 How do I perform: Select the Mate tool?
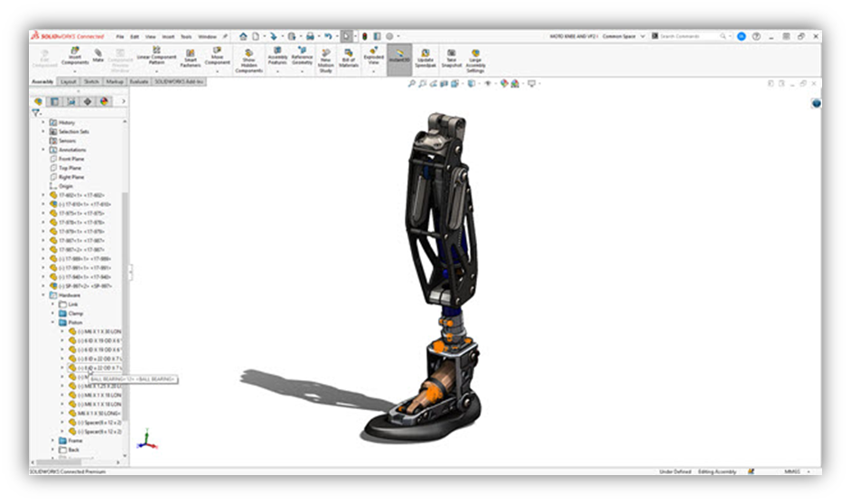(98, 55)
